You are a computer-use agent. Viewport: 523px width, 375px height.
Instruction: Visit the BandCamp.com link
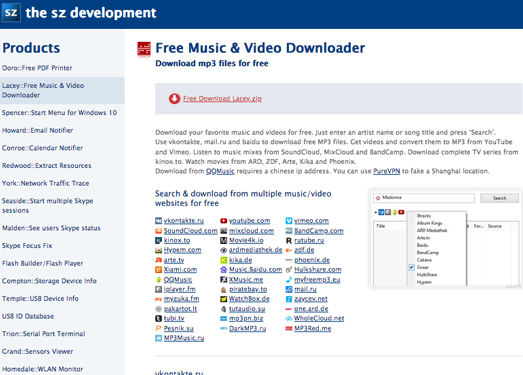click(319, 231)
